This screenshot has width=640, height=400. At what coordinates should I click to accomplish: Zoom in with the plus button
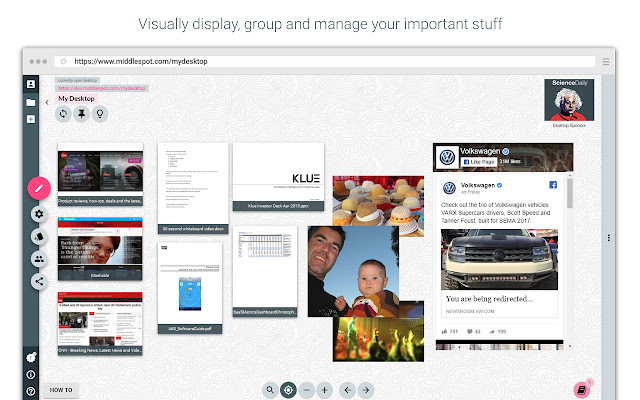(x=324, y=390)
